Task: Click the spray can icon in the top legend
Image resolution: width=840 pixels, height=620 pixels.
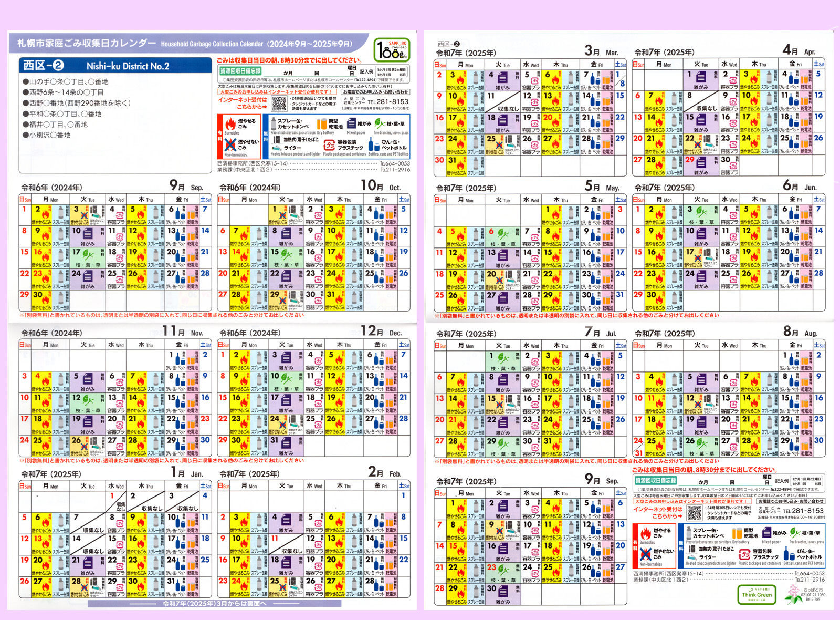Action: point(273,123)
